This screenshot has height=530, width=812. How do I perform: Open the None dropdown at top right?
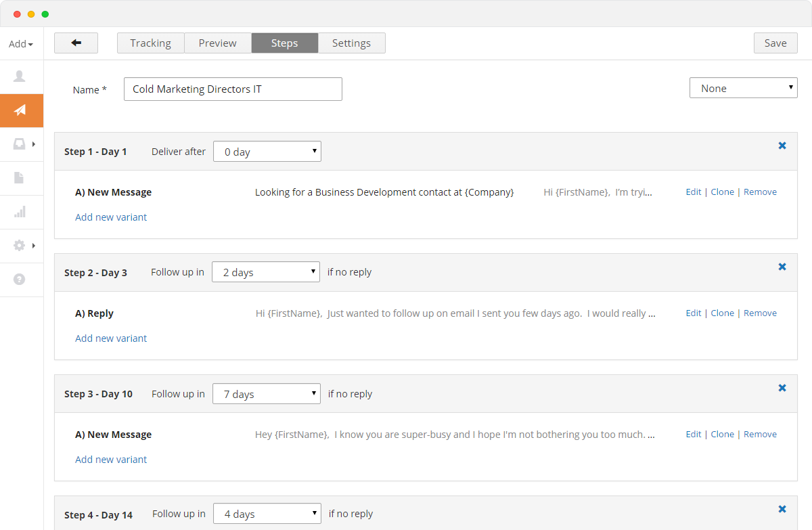pos(743,88)
